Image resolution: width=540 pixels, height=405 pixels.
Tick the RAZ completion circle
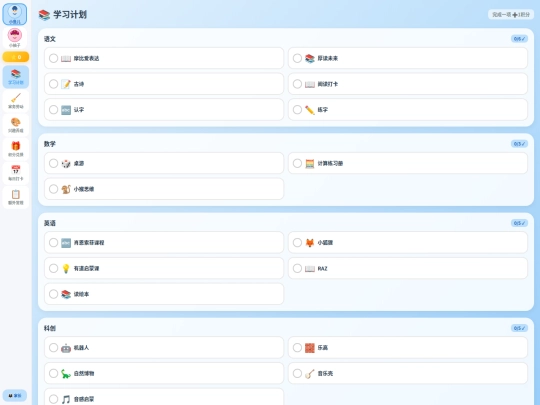coord(297,268)
